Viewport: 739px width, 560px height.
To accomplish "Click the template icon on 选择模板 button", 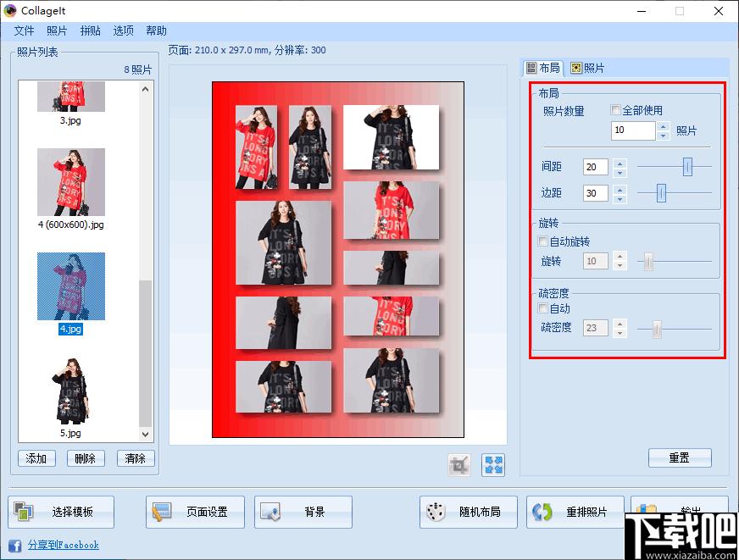I will (23, 512).
